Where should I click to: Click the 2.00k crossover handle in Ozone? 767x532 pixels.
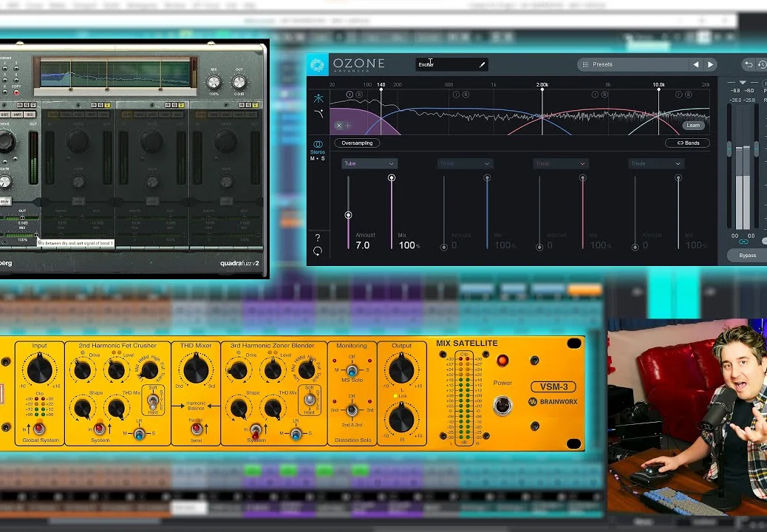pos(542,91)
